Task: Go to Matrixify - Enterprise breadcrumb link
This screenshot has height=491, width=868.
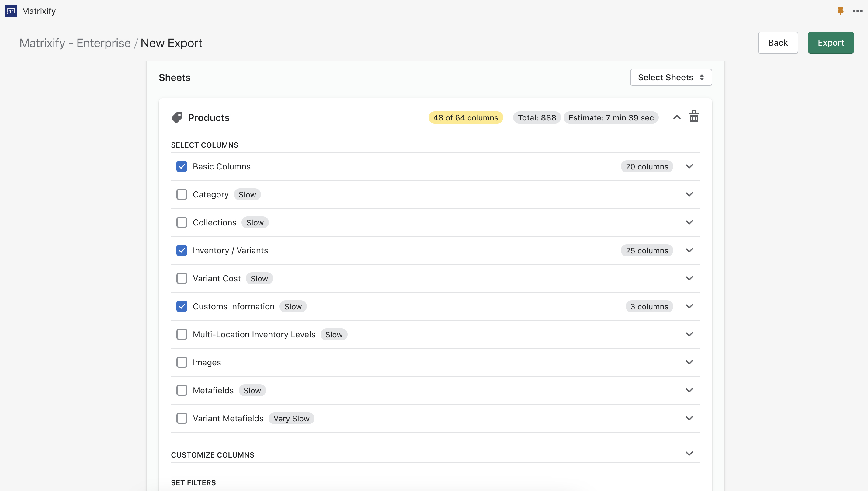Action: (75, 43)
